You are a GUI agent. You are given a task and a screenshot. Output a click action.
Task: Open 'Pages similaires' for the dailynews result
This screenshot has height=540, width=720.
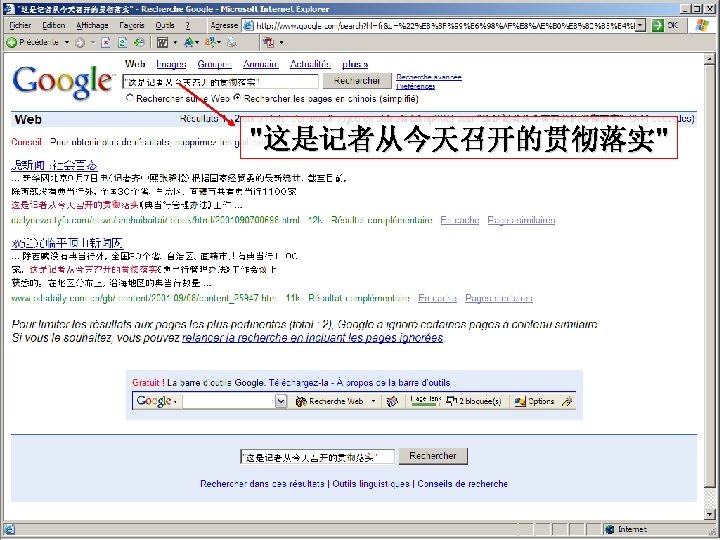521,220
